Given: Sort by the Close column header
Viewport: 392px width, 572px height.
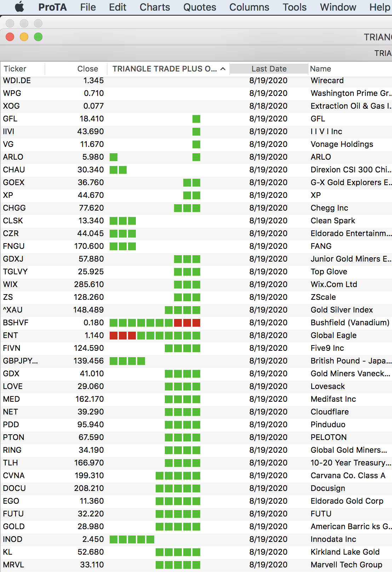Looking at the screenshot, I should 87,69.
